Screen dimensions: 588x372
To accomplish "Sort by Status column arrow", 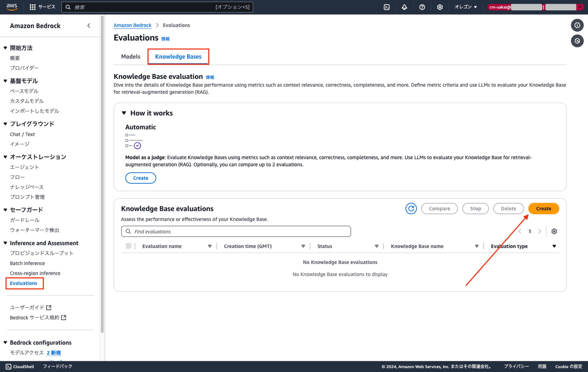I will [377, 246].
